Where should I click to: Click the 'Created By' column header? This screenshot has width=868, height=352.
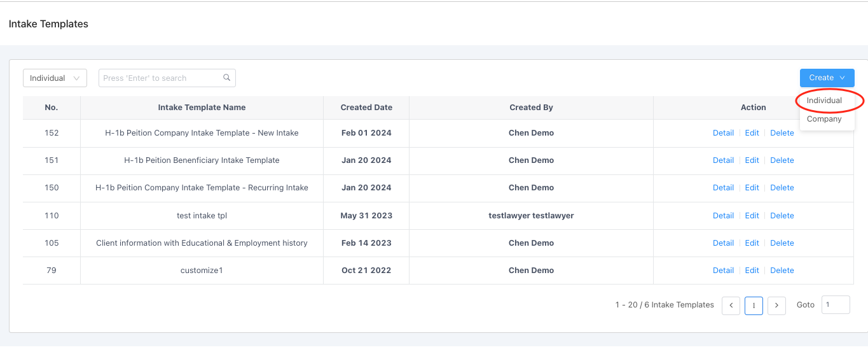531,108
